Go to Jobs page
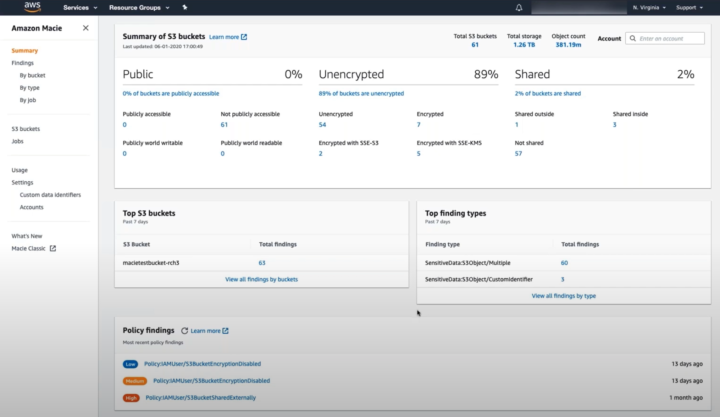 17,141
